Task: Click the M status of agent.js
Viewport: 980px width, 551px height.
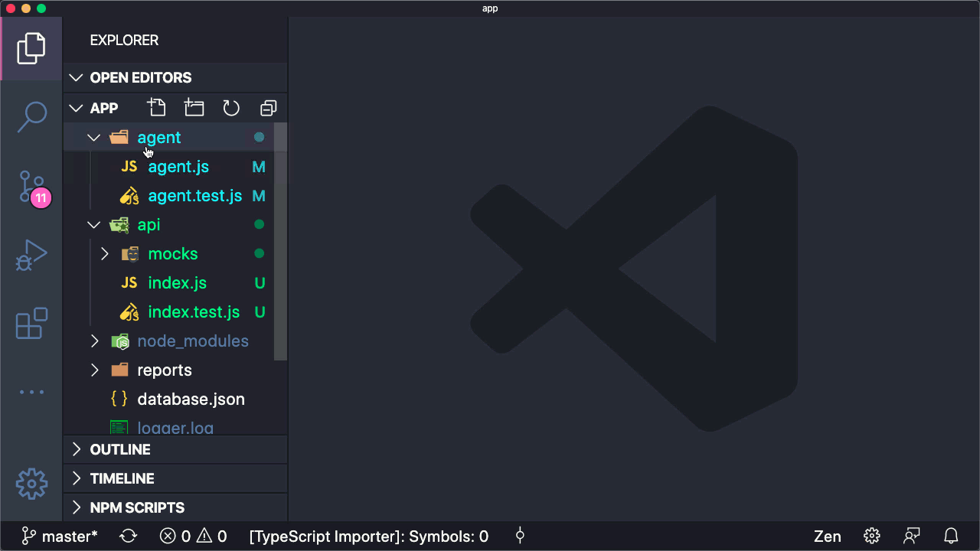Action: click(x=259, y=167)
